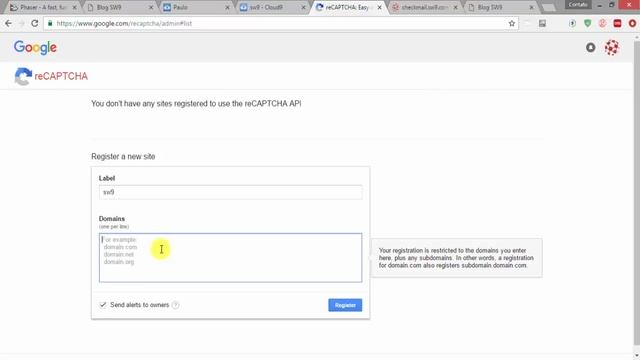Click the Register button
640x360 pixels.
[x=345, y=305]
